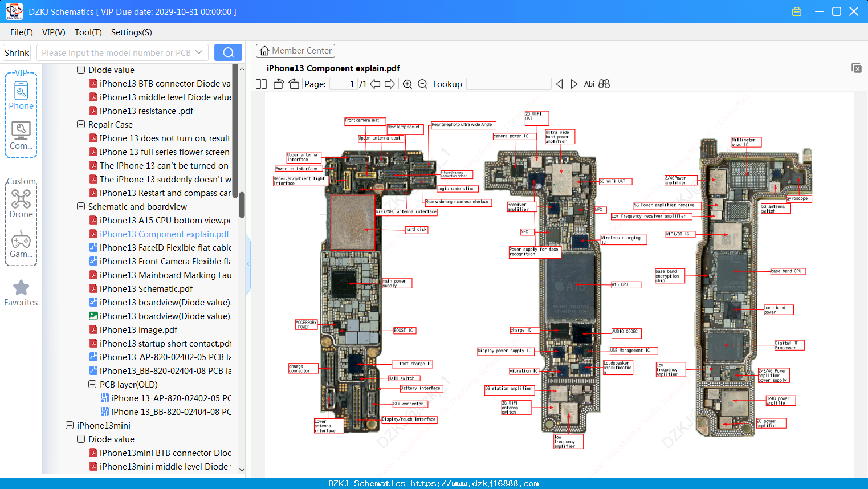This screenshot has width=868, height=489.
Task: Click the Member Center button
Action: point(295,51)
